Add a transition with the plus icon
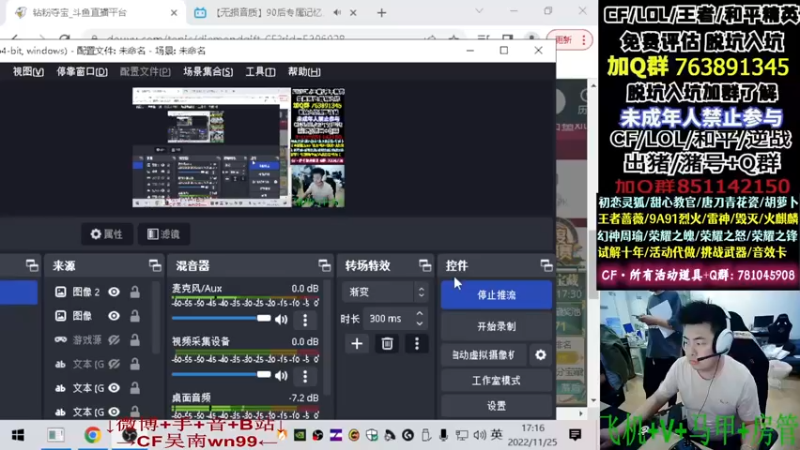800x450 pixels. 357,343
